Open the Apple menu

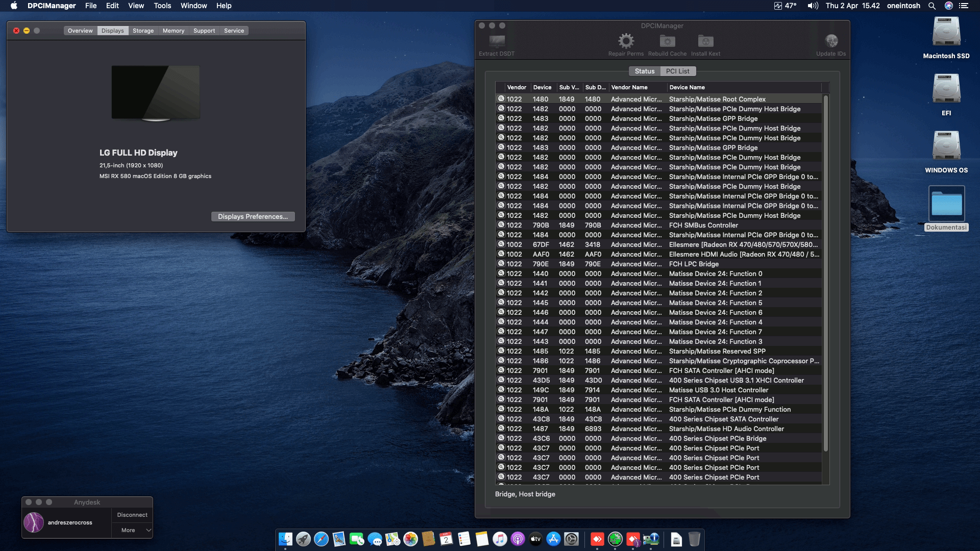click(x=14, y=6)
